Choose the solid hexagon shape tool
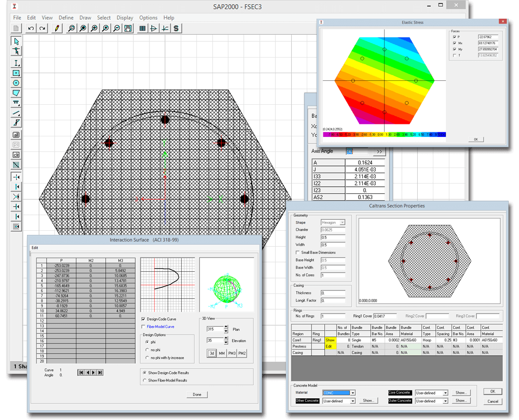This screenshot has width=519, height=420. tap(16, 82)
